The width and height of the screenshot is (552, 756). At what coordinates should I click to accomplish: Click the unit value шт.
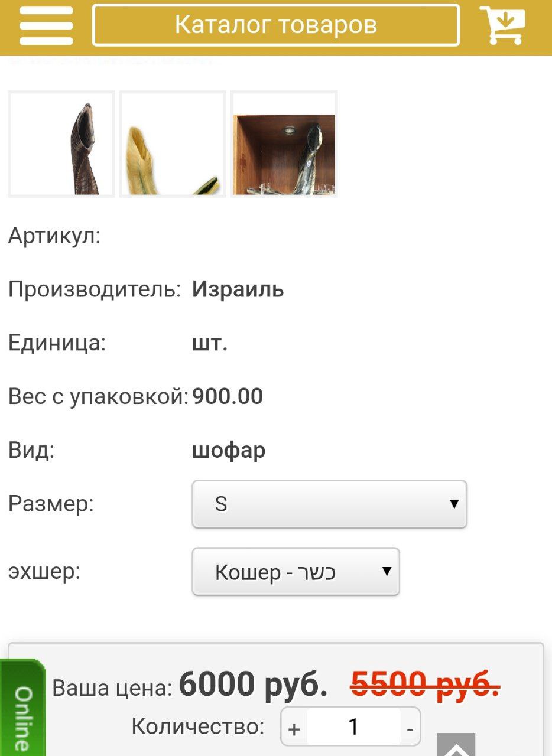tap(210, 343)
